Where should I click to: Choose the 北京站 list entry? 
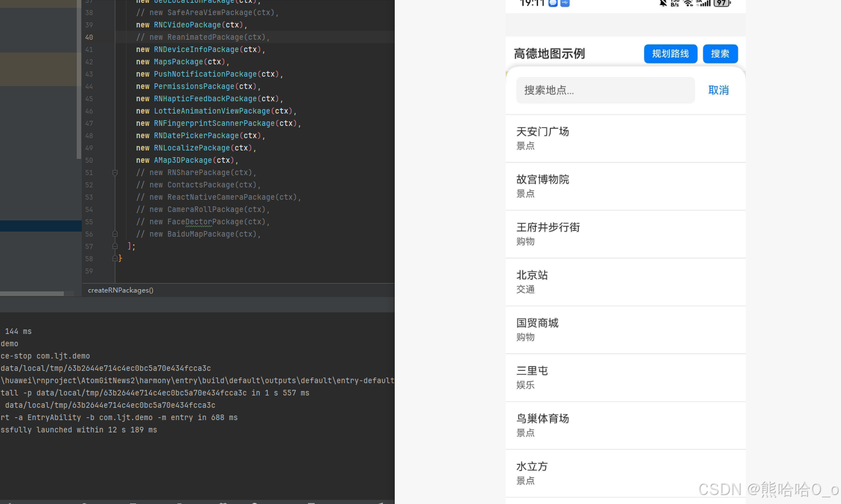tap(625, 282)
